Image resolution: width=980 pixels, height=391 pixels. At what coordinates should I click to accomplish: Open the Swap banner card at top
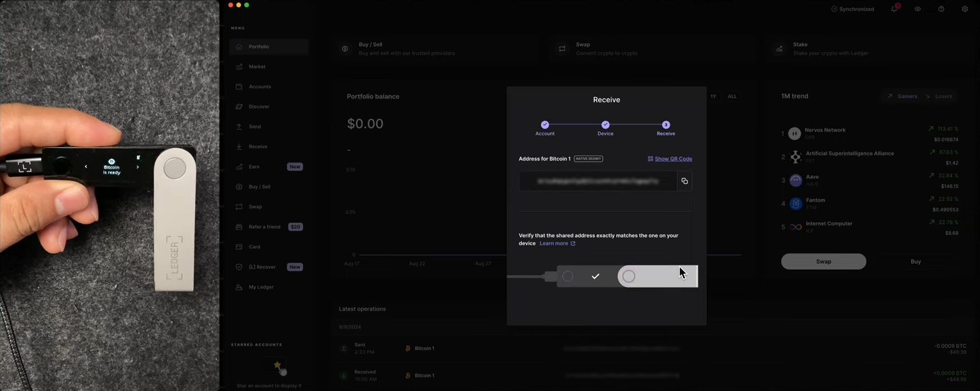(653, 48)
